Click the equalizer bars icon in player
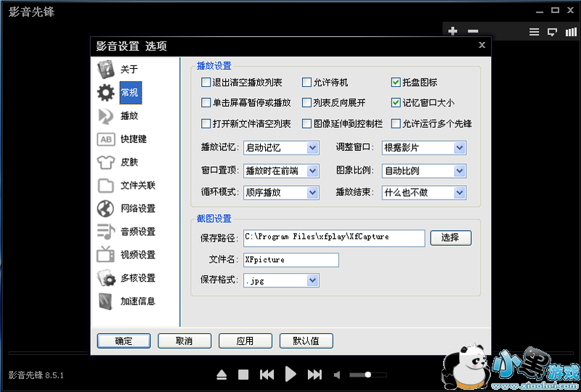The width and height of the screenshot is (581, 392). pyautogui.click(x=571, y=32)
